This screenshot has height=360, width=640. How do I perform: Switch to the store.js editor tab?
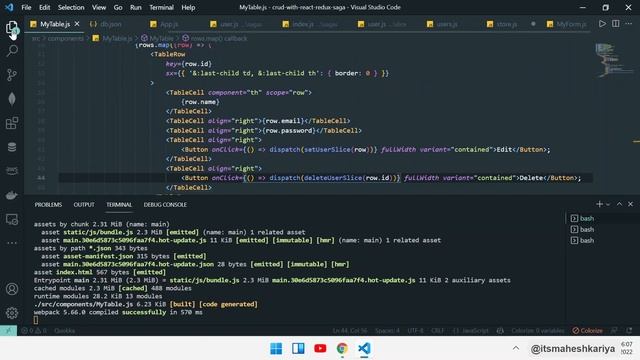502,24
